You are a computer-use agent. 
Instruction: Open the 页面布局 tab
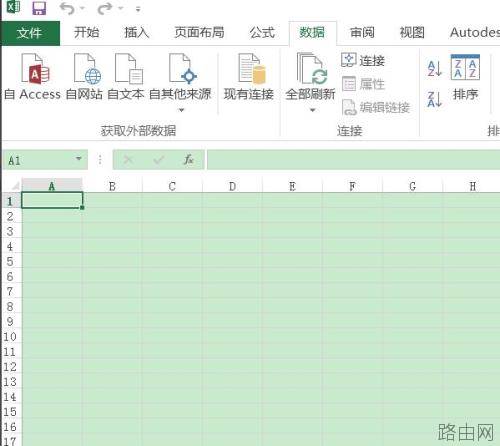click(x=199, y=33)
